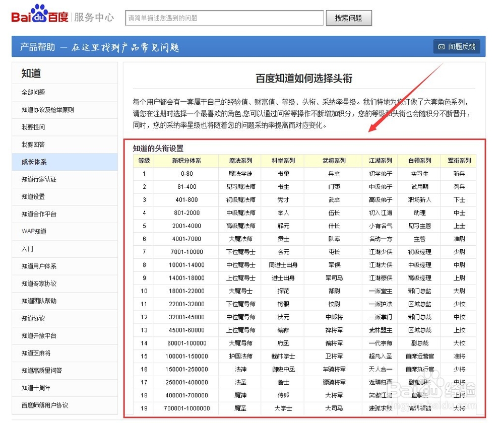Click the 新积分体系 column header
Image resolution: width=504 pixels, height=423 pixels.
pos(186,161)
